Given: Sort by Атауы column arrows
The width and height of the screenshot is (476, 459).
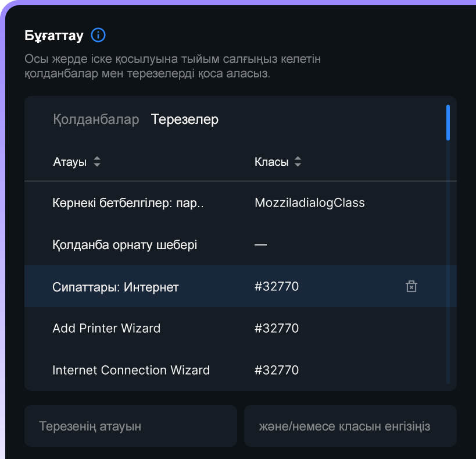Looking at the screenshot, I should [x=97, y=162].
